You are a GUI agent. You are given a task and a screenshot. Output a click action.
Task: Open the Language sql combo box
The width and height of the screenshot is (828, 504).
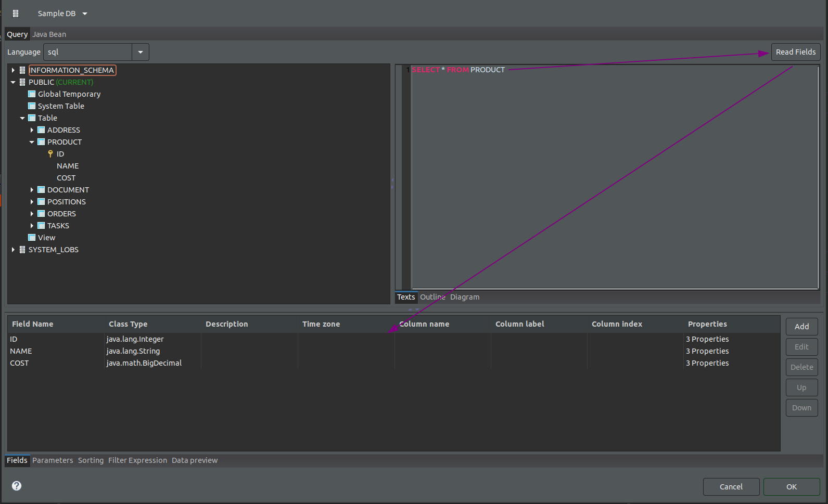140,52
